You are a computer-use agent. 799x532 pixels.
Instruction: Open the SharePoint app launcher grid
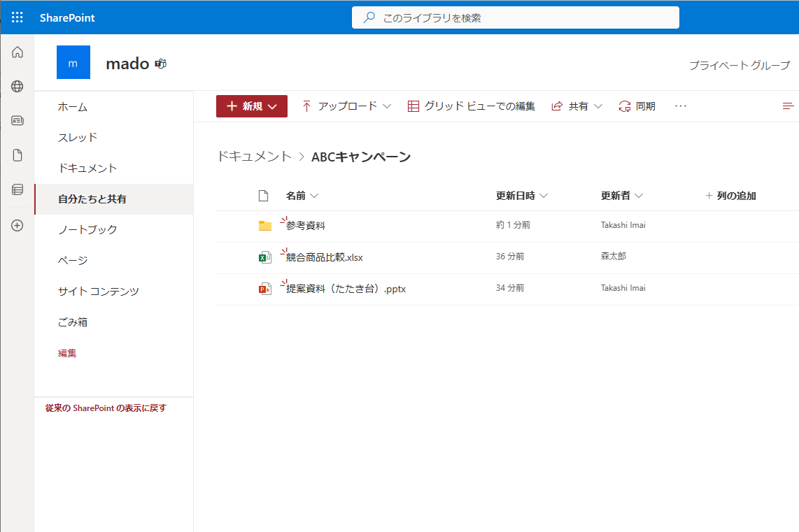tap(17, 17)
